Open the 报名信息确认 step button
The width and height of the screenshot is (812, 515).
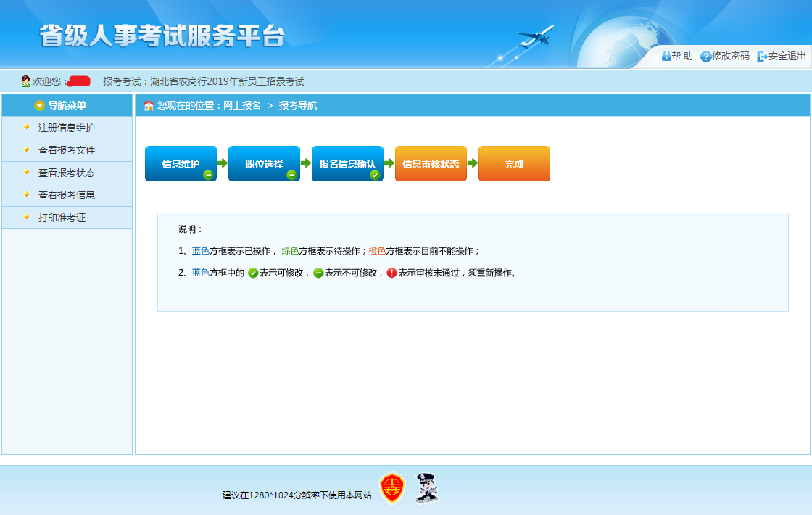pos(347,163)
